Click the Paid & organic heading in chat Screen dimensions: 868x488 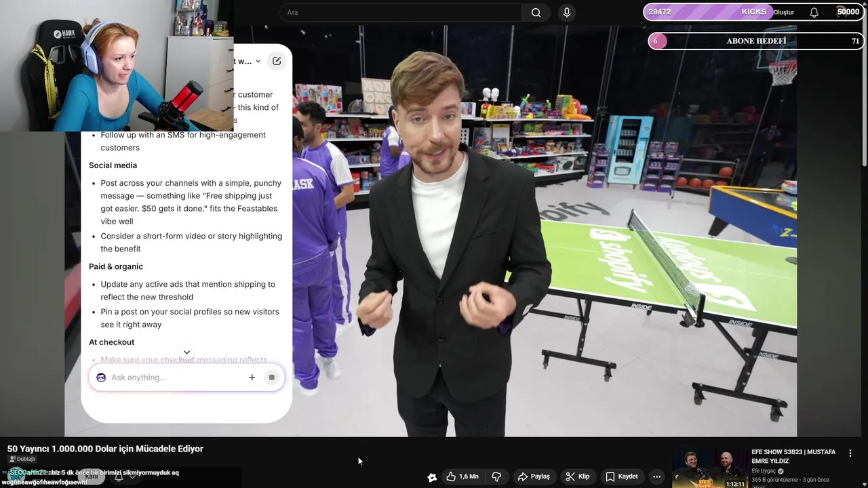pyautogui.click(x=116, y=266)
